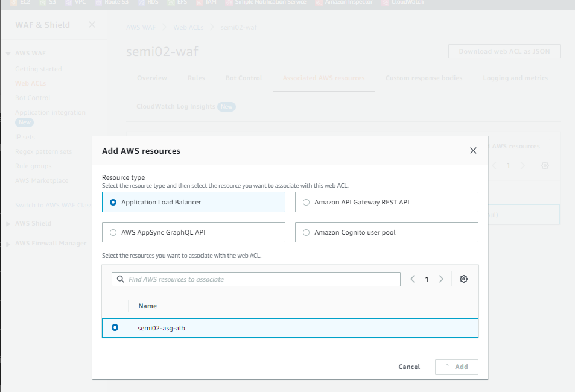Open Getting started in sidebar
The width and height of the screenshot is (575, 392).
point(39,69)
